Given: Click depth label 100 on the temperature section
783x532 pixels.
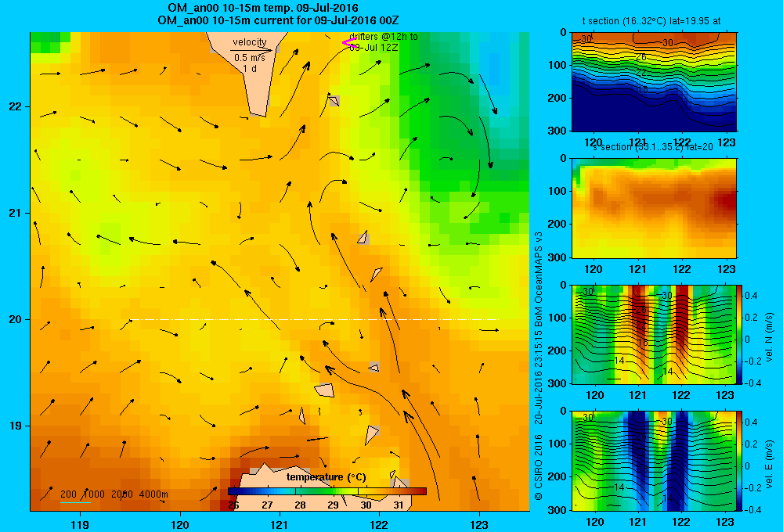Looking at the screenshot, I should point(558,65).
